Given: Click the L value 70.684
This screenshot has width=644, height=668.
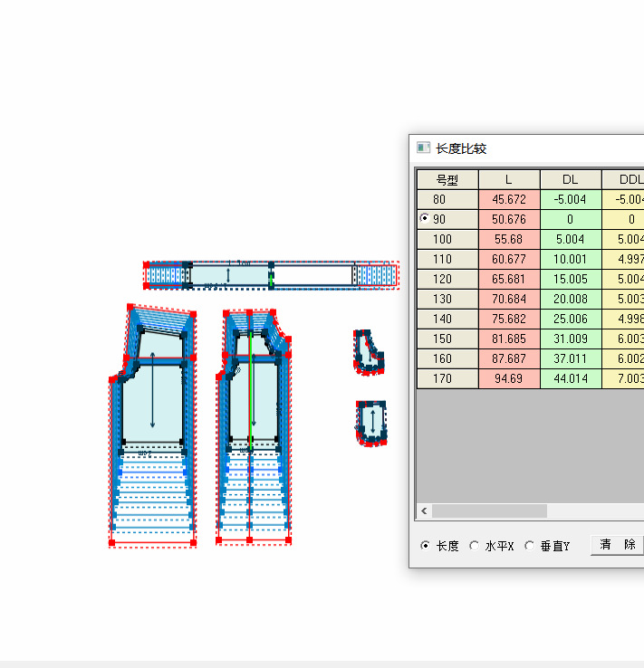Looking at the screenshot, I should tap(509, 299).
